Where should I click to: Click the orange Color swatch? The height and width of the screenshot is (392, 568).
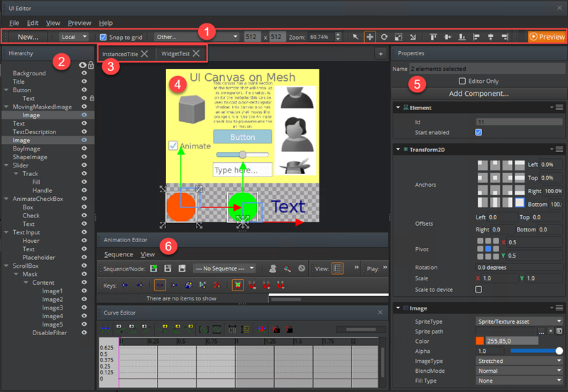tap(479, 341)
